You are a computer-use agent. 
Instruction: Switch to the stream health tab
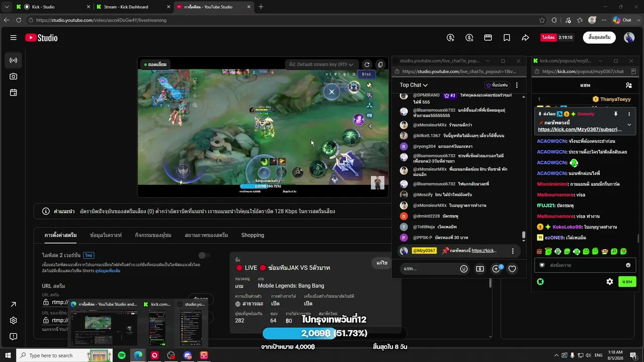(x=206, y=235)
